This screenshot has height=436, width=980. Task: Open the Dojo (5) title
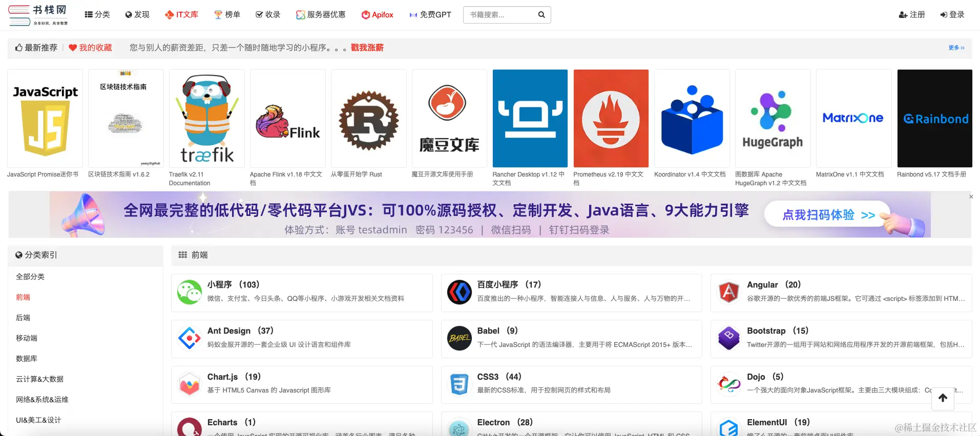click(765, 377)
